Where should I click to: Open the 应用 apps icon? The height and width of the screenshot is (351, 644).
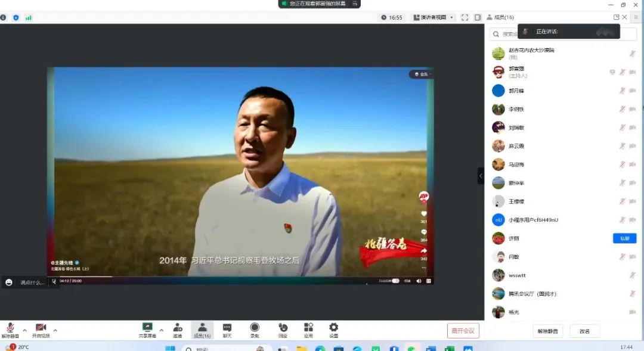point(308,330)
